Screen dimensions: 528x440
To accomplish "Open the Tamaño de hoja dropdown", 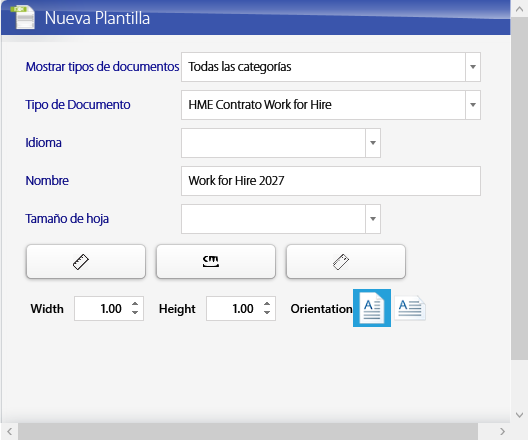I will point(373,219).
